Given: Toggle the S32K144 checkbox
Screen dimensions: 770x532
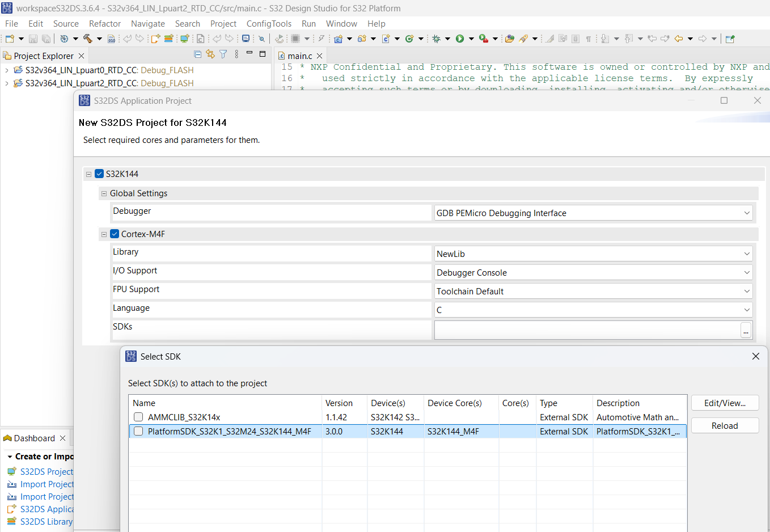Looking at the screenshot, I should 99,174.
